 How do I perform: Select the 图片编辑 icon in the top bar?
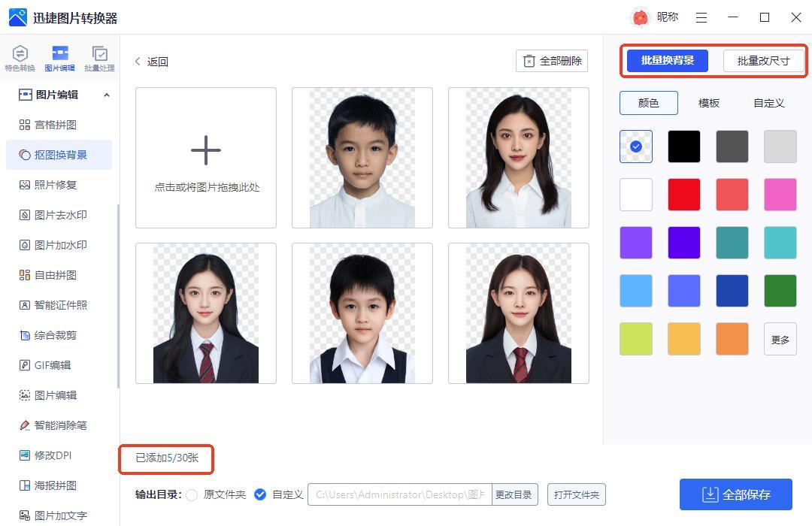(x=59, y=57)
